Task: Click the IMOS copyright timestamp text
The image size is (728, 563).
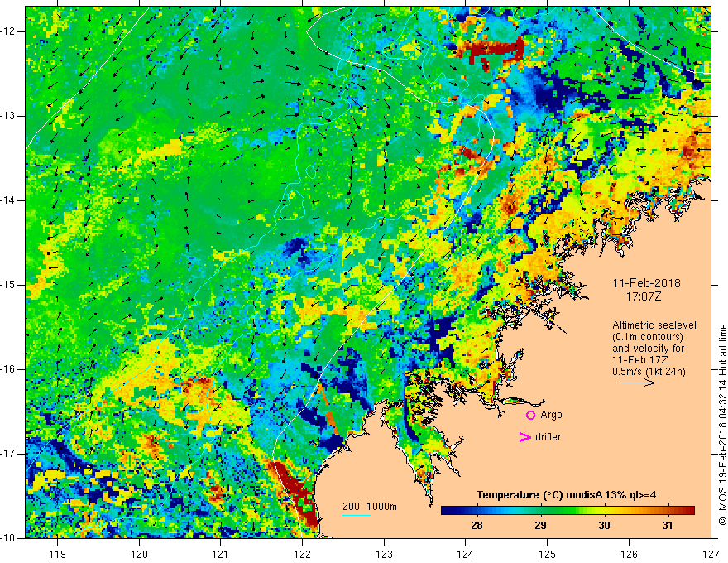Action: tap(722, 425)
